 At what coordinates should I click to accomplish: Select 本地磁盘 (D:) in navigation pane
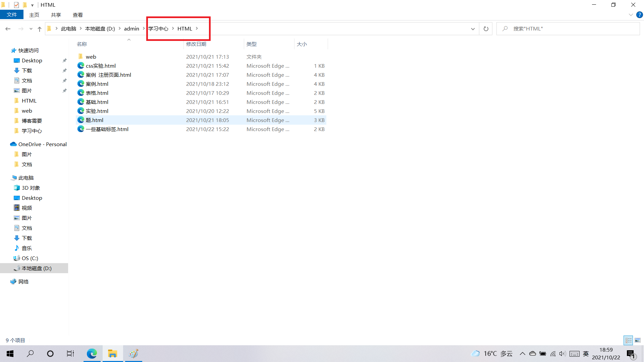point(37,268)
